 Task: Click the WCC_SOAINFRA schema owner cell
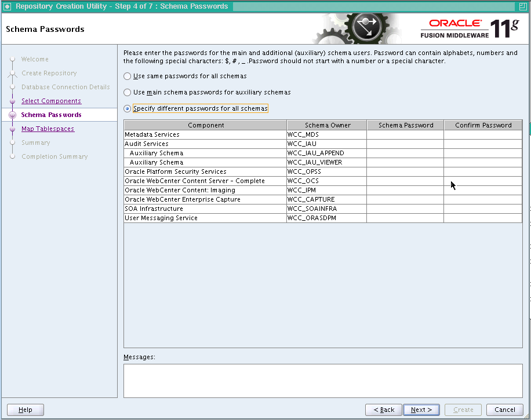pyautogui.click(x=326, y=209)
